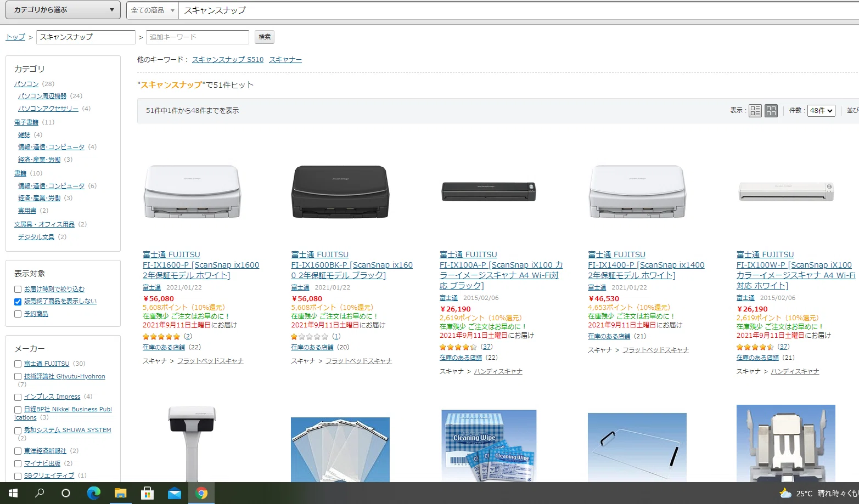This screenshot has height=504, width=859.
Task: Open 富士通 maker link under FI-IX100A-P
Action: tap(448, 298)
